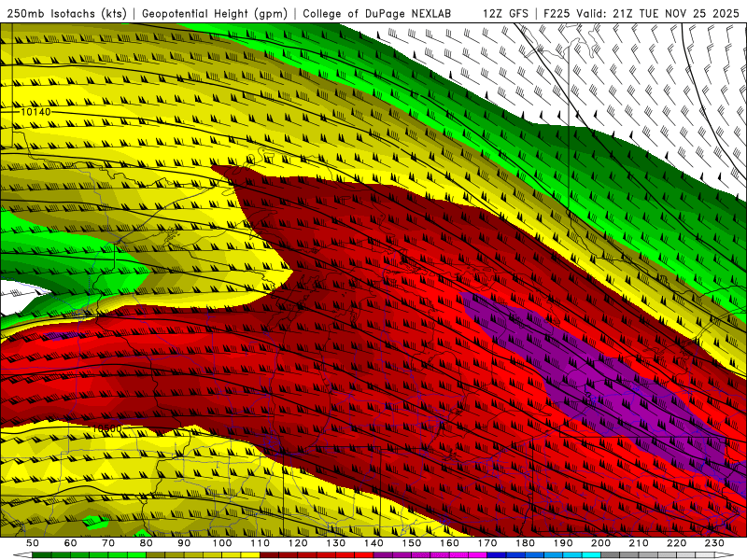The height and width of the screenshot is (560, 747).
Task: Click the 120 value on the color scale
Action: click(x=298, y=543)
